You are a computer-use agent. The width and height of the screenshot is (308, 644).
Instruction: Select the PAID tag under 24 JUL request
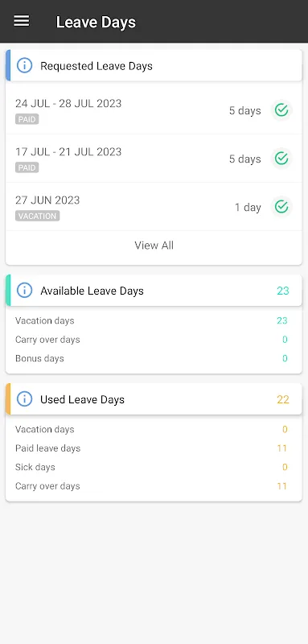point(27,119)
